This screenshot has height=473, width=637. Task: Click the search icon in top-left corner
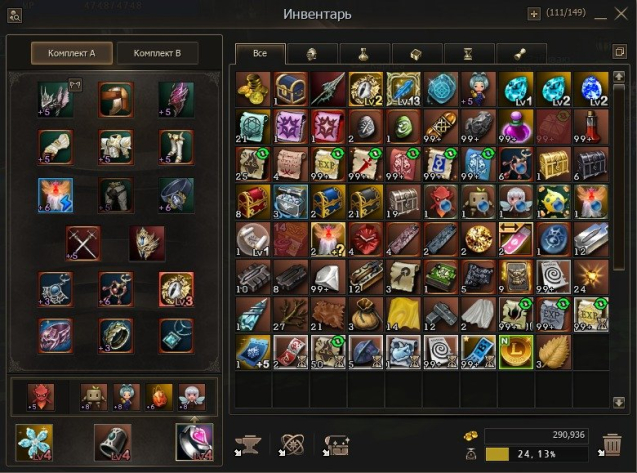[15, 15]
